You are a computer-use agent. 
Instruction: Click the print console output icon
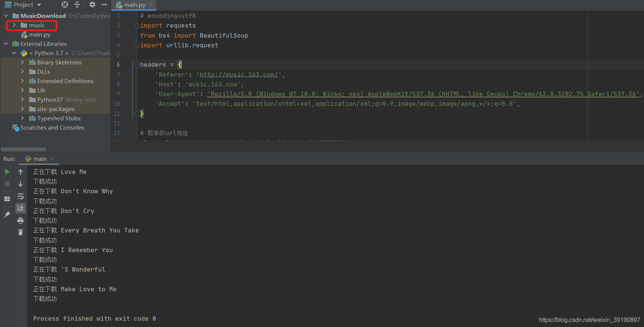tap(20, 220)
